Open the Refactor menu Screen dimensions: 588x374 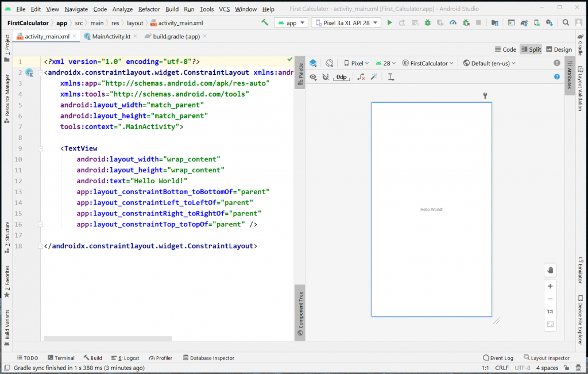click(149, 9)
